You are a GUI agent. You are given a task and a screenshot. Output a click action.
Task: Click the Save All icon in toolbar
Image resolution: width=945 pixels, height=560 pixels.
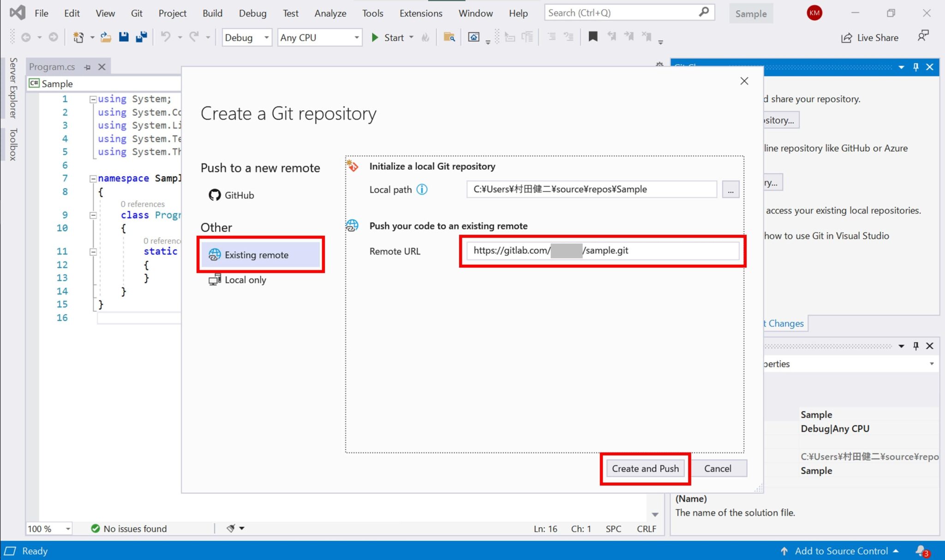pos(141,37)
